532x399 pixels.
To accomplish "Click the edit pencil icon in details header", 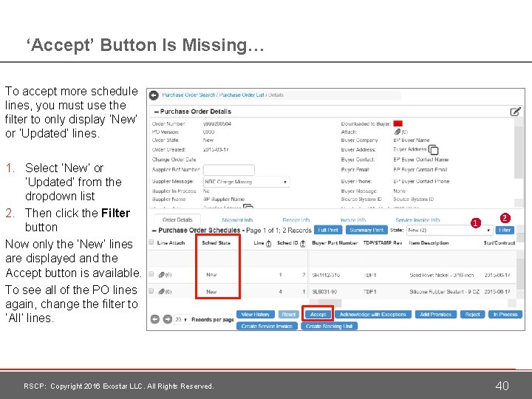I will click(x=515, y=112).
